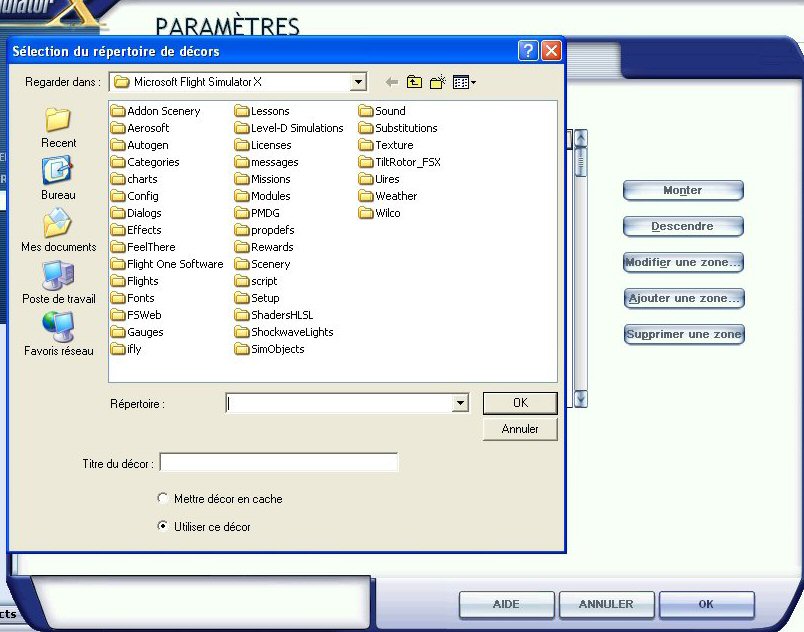Open the Bureau shortcut
Image resolution: width=804 pixels, height=632 pixels.
pos(58,179)
